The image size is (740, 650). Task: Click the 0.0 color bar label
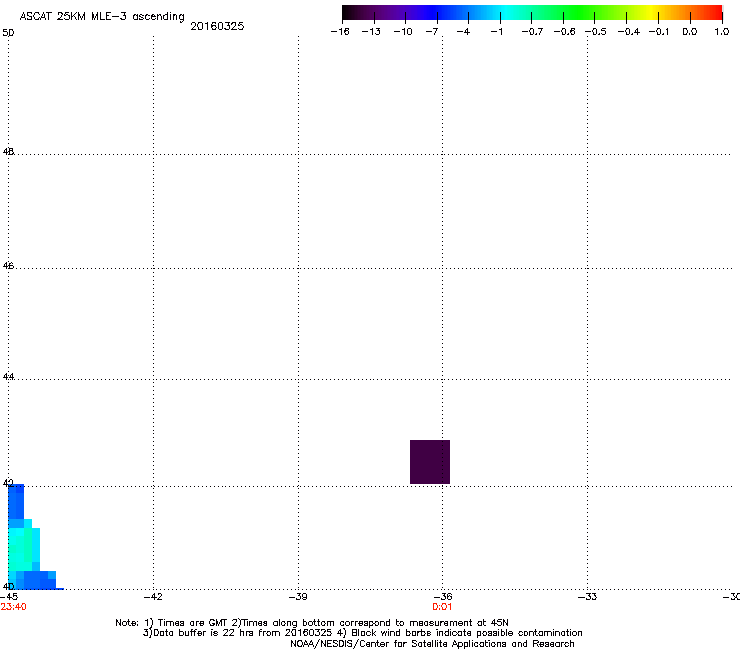(x=690, y=32)
